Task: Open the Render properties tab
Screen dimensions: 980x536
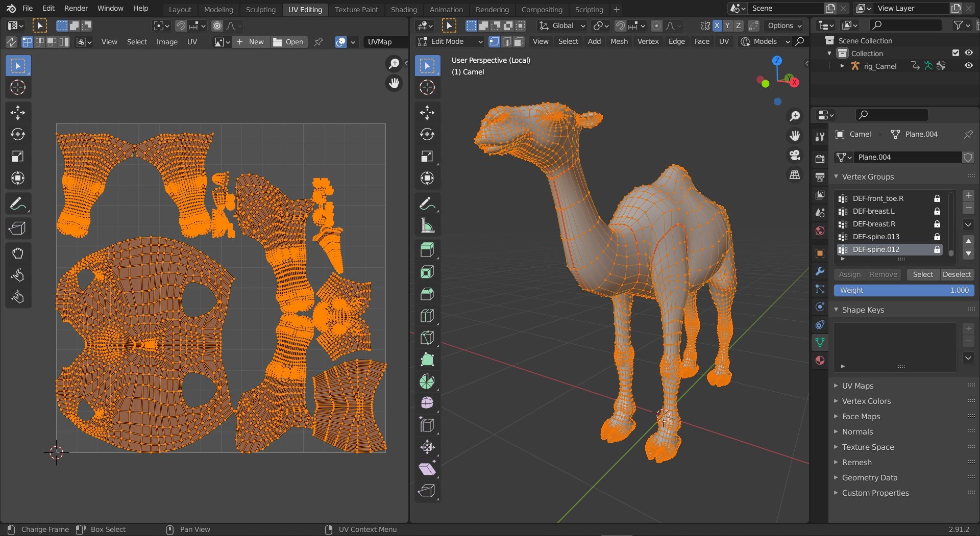Action: point(820,159)
